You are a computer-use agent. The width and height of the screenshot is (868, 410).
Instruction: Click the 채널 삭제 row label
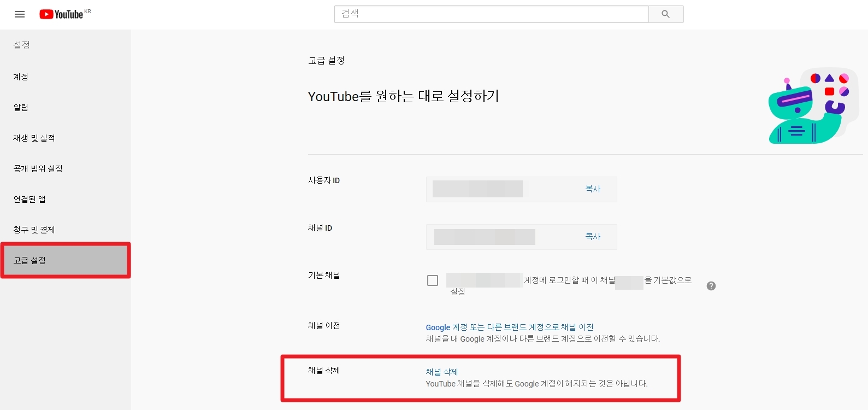[324, 371]
